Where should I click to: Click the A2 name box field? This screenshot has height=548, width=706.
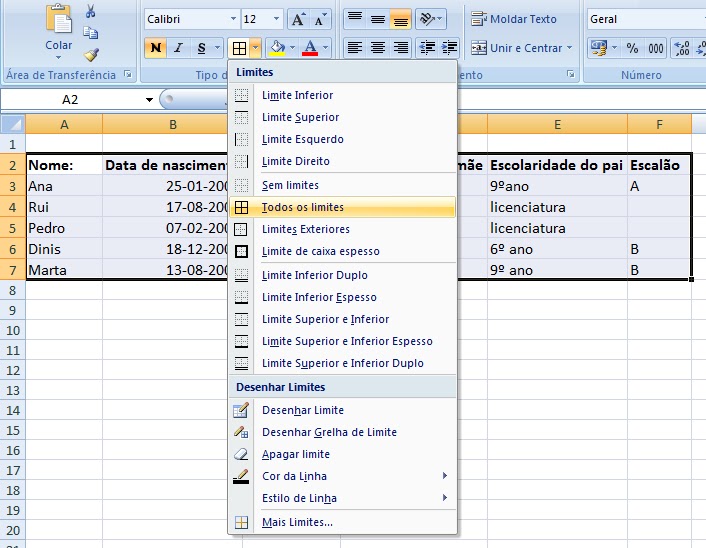pos(72,100)
